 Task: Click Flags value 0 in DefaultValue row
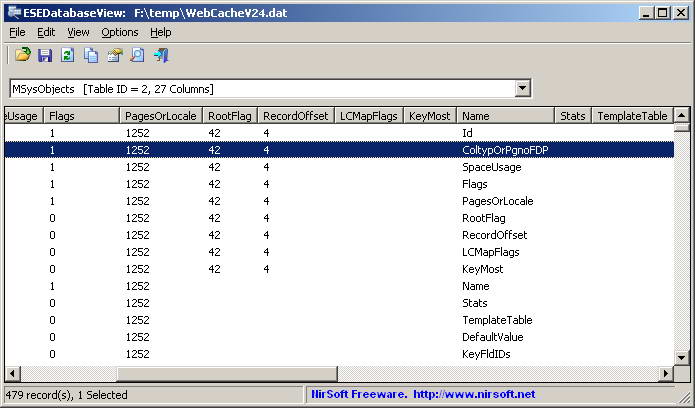coord(52,337)
